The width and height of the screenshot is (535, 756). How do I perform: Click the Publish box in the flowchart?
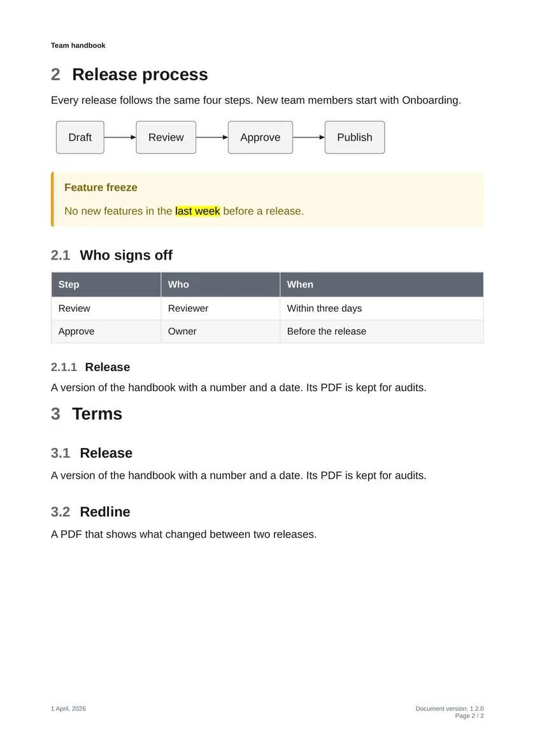(x=355, y=137)
